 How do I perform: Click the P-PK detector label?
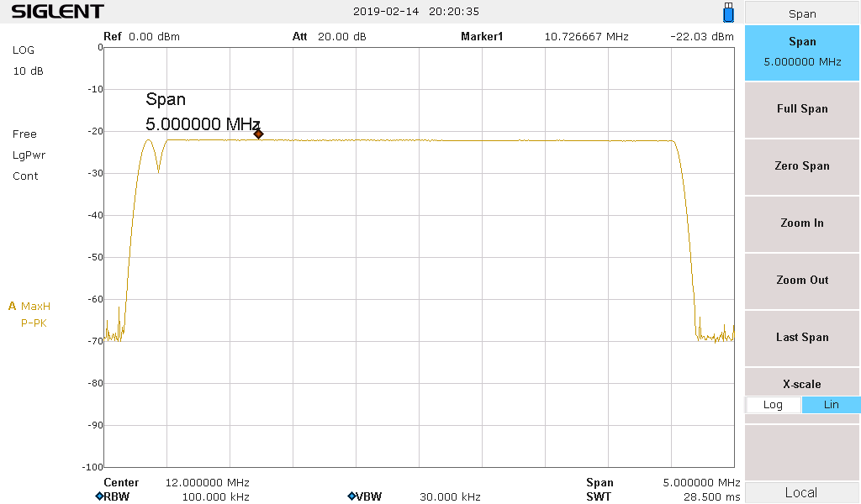pos(34,323)
